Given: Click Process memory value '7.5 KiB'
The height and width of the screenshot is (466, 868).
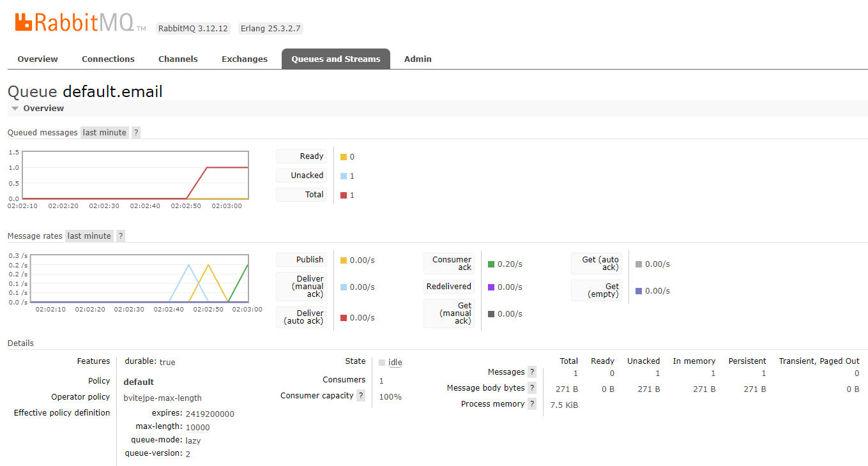Looking at the screenshot, I should coord(564,405).
